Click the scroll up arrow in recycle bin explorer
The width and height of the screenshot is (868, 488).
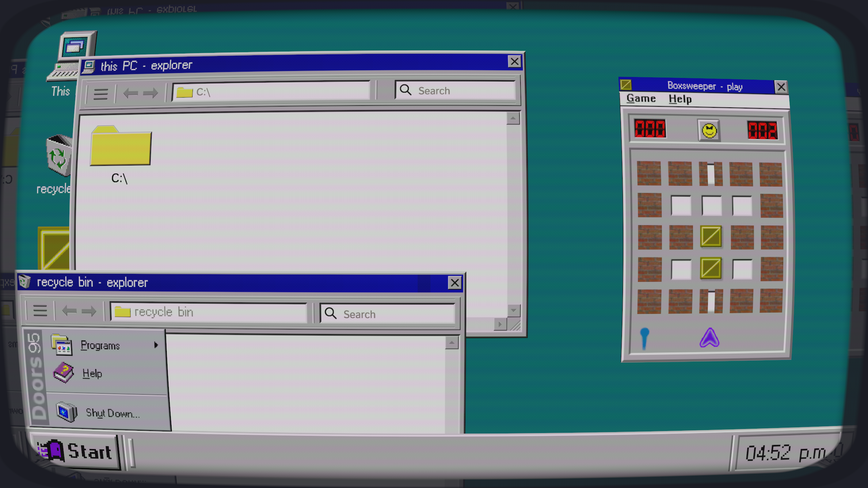point(452,343)
